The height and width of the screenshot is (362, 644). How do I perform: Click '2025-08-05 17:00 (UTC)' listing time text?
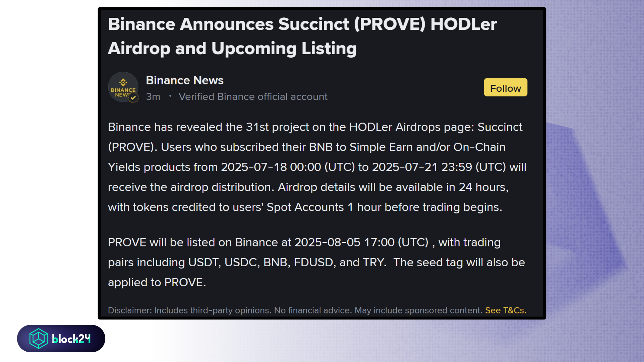361,242
